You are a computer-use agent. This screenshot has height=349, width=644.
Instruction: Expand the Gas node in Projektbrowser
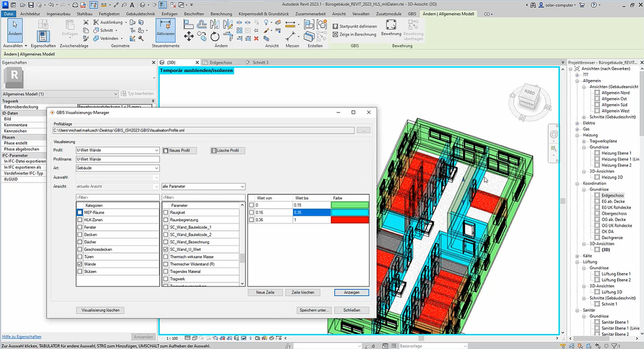(578, 129)
